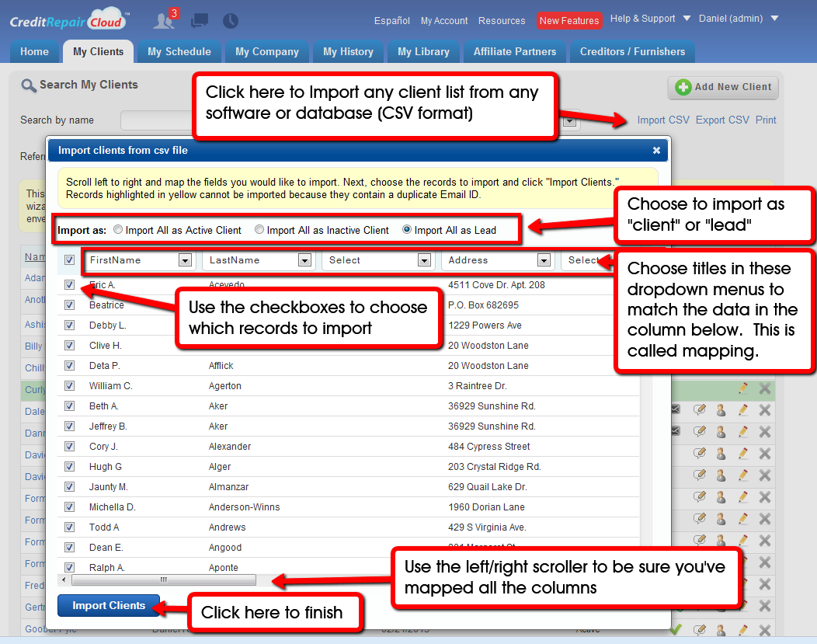Screen dimensions: 817x644
Task: Uncheck the Beth A. record checkbox
Action: pyautogui.click(x=69, y=406)
